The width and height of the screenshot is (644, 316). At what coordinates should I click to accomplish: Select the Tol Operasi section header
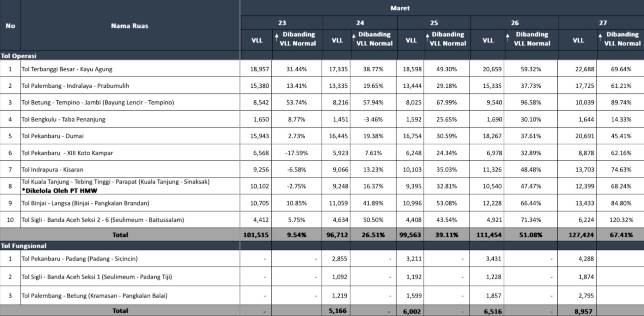19,56
